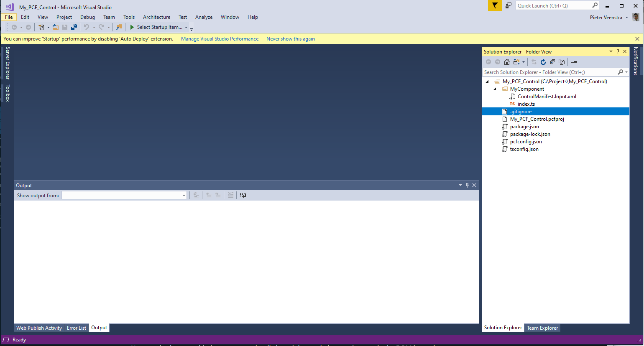
Task: Open the Server Explorer side tab
Action: (8, 63)
